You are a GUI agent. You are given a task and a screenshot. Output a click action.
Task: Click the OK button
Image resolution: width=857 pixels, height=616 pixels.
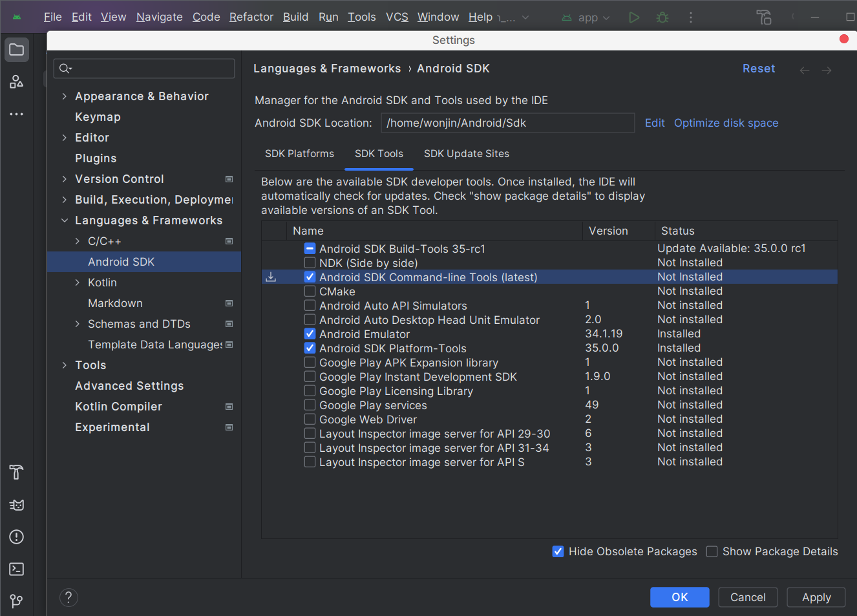coord(680,597)
